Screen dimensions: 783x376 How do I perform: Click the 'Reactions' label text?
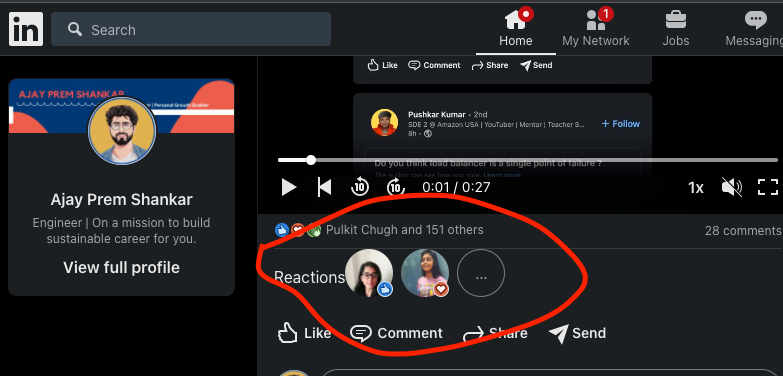(x=309, y=277)
